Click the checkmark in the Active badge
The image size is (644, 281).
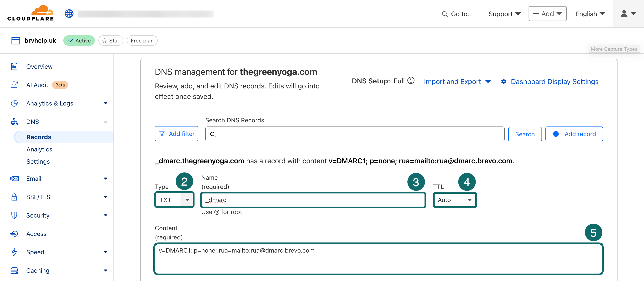[x=71, y=41]
